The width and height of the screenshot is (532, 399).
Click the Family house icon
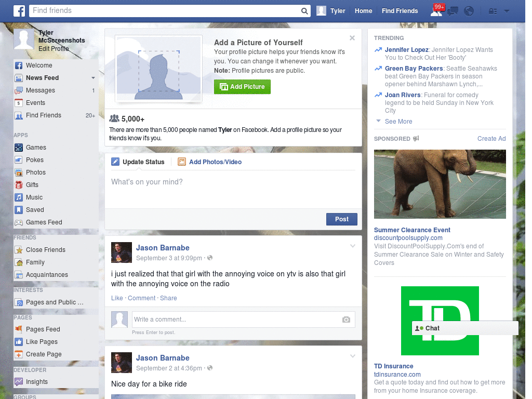[x=19, y=262]
